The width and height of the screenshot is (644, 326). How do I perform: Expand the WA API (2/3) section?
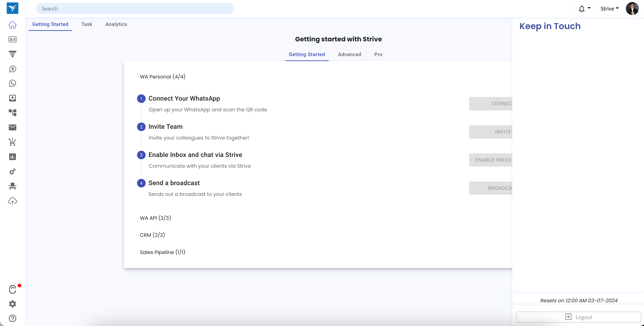(x=155, y=218)
